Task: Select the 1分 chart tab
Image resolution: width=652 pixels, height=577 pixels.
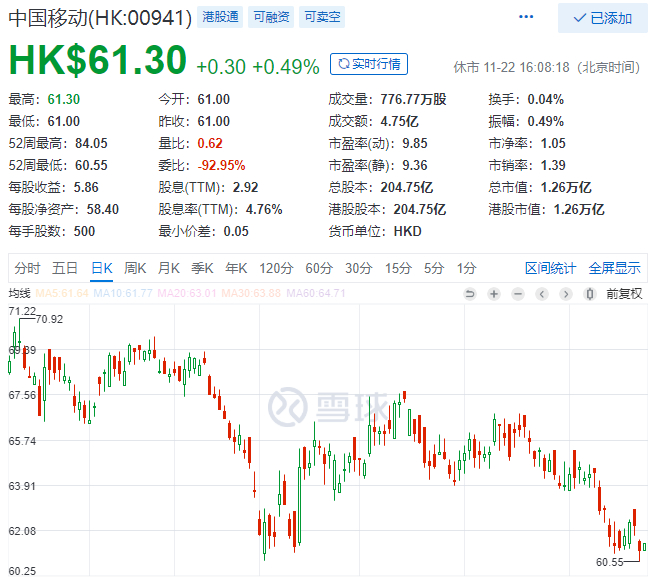Action: click(x=467, y=268)
